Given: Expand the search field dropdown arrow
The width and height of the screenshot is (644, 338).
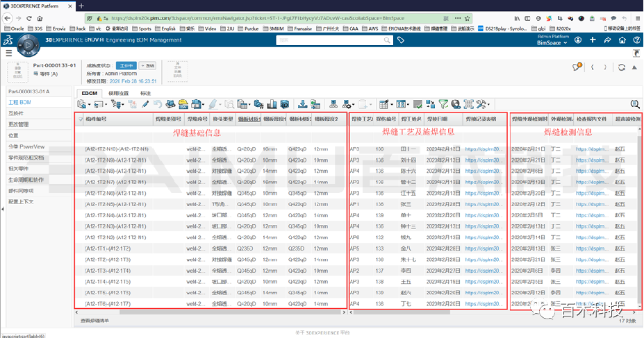Looking at the screenshot, I should coord(388,40).
